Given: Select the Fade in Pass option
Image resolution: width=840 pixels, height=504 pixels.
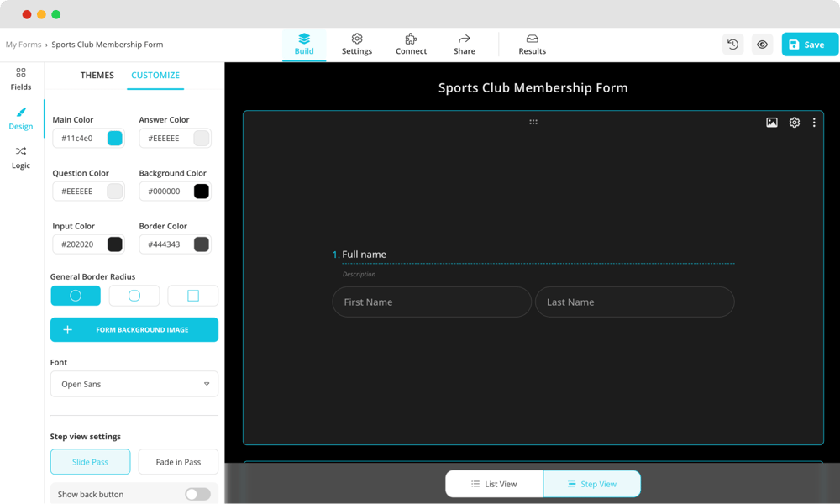Looking at the screenshot, I should (178, 462).
